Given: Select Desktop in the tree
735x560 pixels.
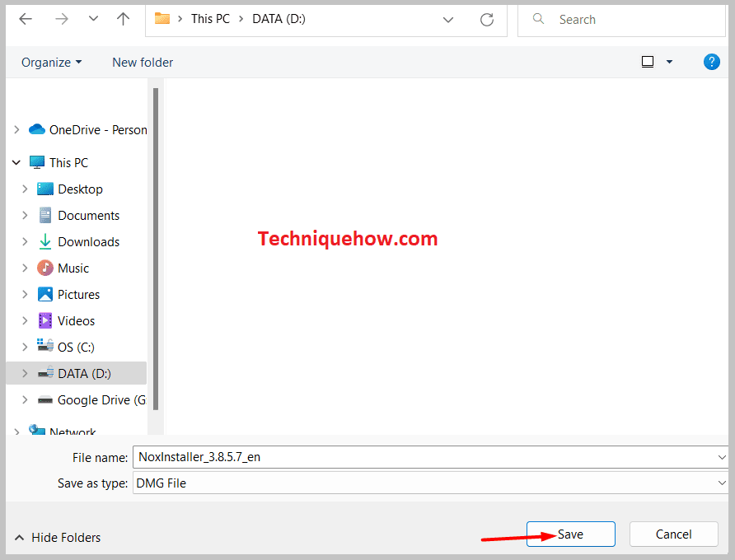Looking at the screenshot, I should click(x=80, y=189).
